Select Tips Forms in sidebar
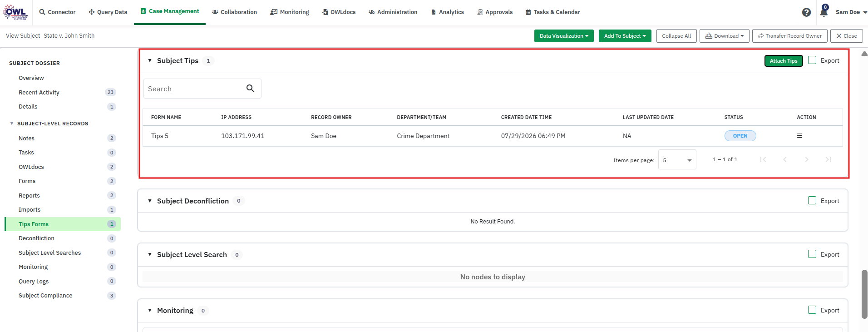This screenshot has height=332, width=868. point(63,224)
